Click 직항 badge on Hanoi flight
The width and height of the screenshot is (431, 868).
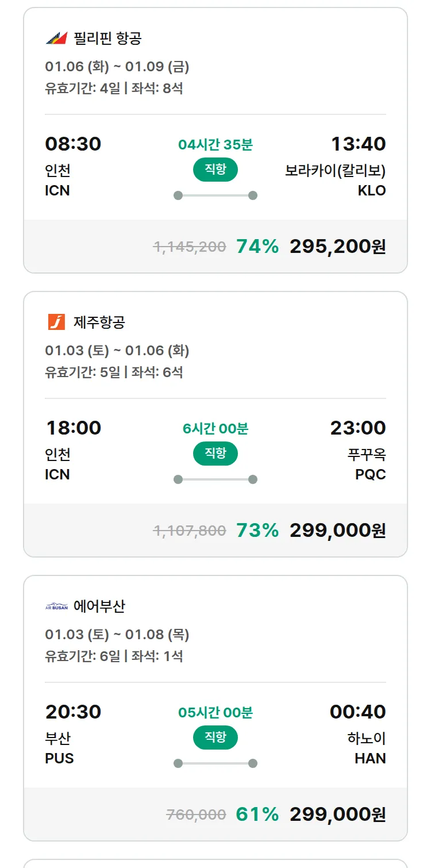pyautogui.click(x=215, y=738)
